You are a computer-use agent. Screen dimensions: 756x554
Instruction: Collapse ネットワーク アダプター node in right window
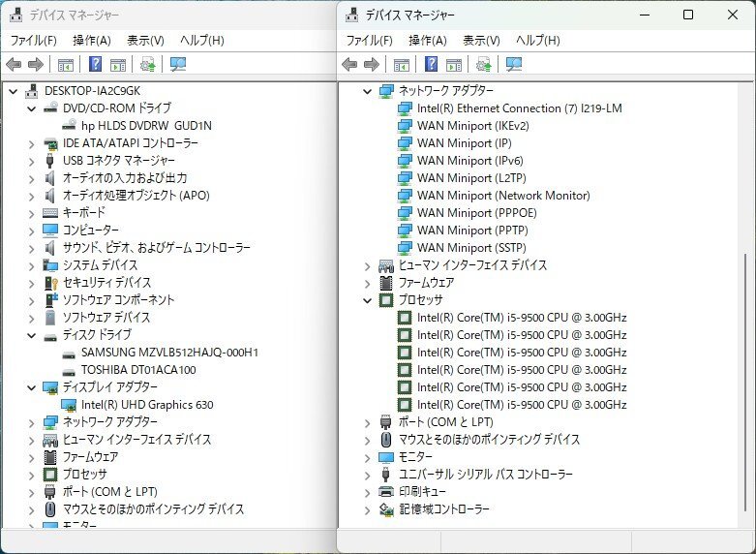tap(368, 91)
